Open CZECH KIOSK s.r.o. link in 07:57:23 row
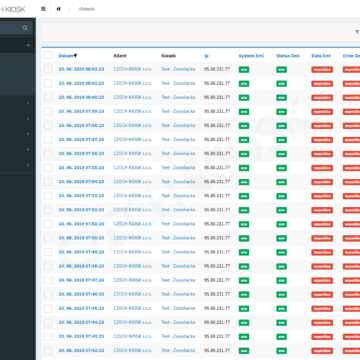The image size is (360, 360). pyautogui.click(x=133, y=139)
